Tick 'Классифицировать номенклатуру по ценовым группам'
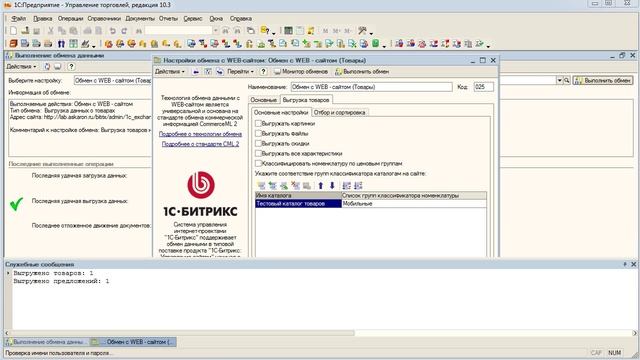Viewport: 640px width, 360px height. click(258, 163)
